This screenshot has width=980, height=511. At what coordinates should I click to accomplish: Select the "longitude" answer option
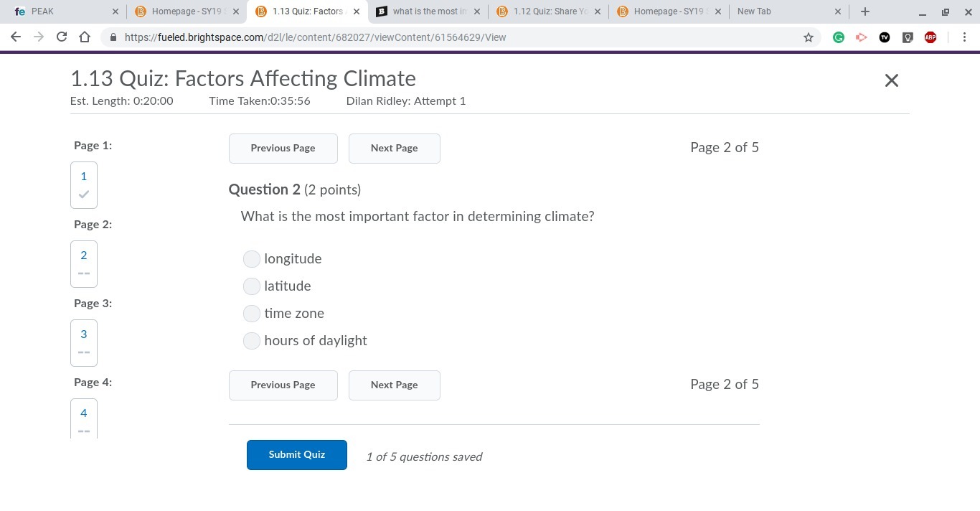252,259
